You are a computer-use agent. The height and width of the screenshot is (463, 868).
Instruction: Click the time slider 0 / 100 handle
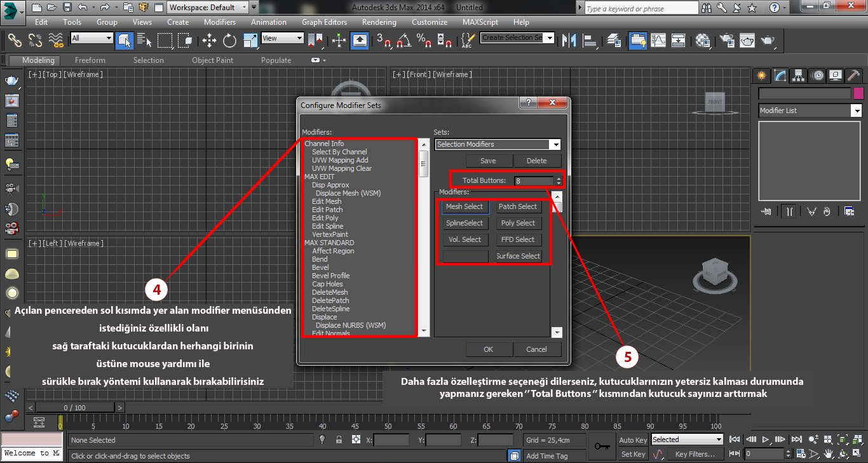(x=75, y=408)
